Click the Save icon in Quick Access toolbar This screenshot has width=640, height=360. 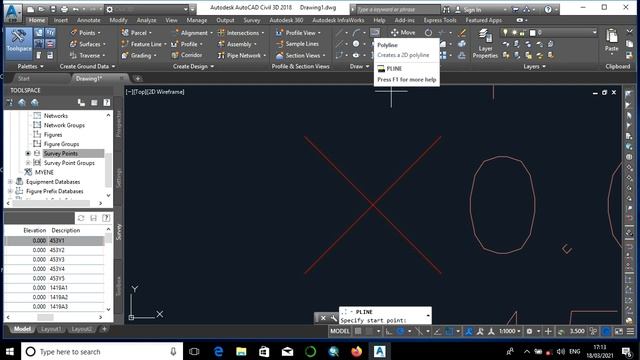coord(53,9)
